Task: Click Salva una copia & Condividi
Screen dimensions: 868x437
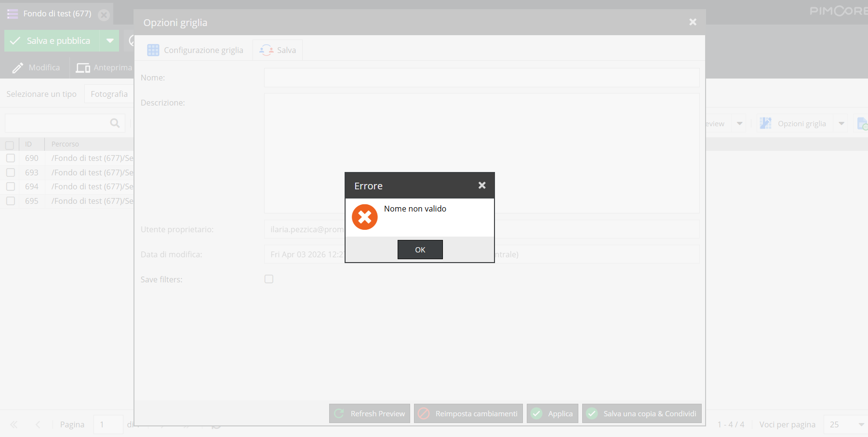Action: point(641,413)
